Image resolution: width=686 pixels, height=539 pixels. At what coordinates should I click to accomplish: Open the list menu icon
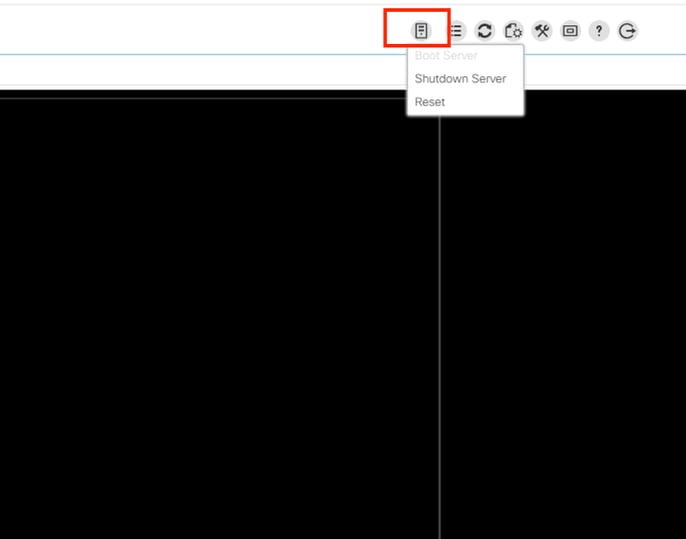456,31
